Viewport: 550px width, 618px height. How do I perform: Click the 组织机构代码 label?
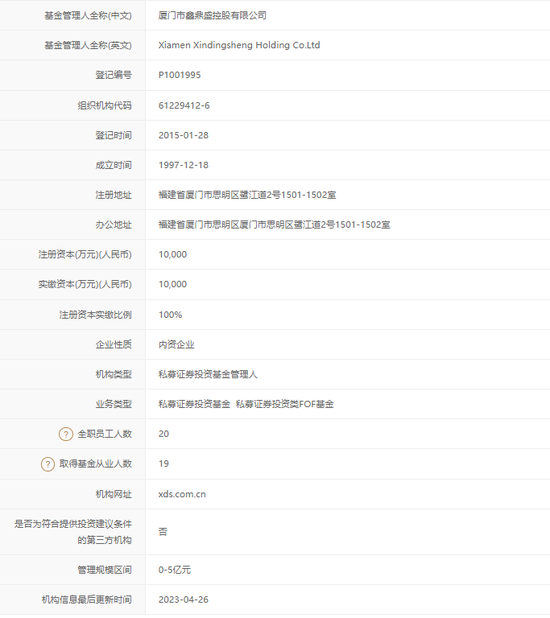click(104, 105)
